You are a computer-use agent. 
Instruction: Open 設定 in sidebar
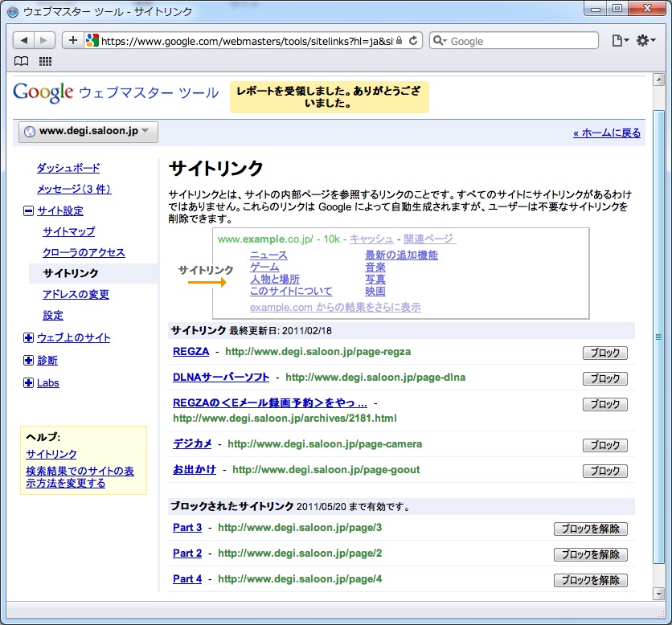pos(53,315)
